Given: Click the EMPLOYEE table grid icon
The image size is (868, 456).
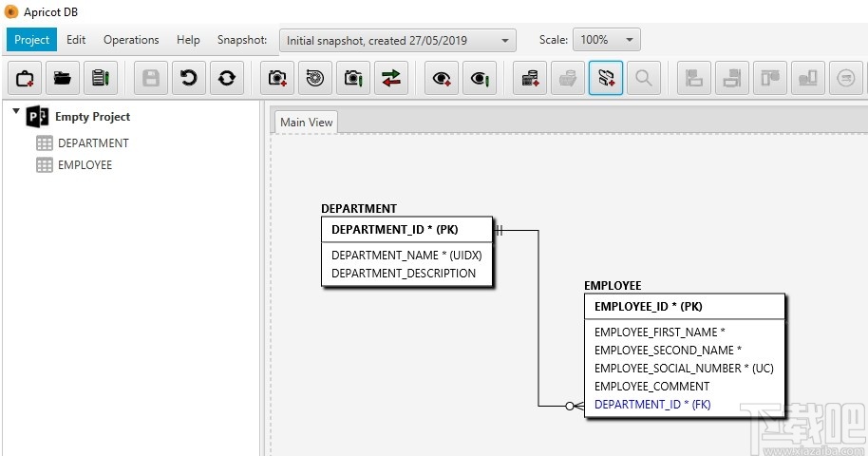Looking at the screenshot, I should click(45, 164).
